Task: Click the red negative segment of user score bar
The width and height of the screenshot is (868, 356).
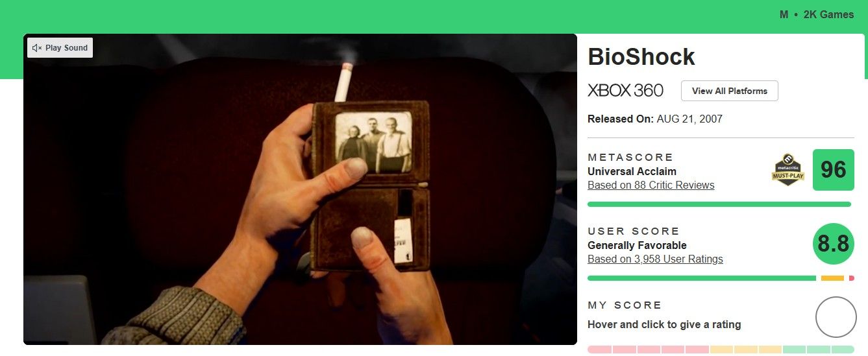Action: tap(852, 278)
